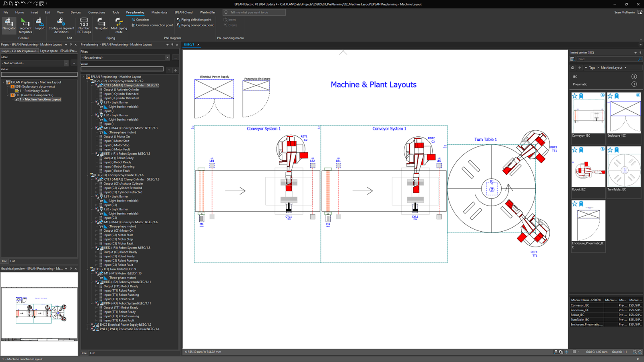Open the Filter dropdown showing Not activated
Viewport: 644px width, 362px height.
pyautogui.click(x=168, y=58)
